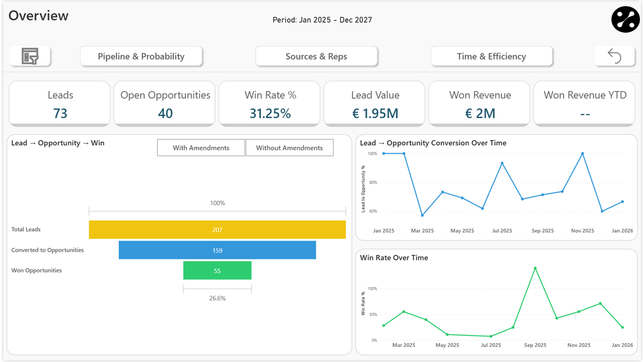Image resolution: width=644 pixels, height=362 pixels.
Task: Open the Time & Efficiency page
Action: [x=492, y=56]
